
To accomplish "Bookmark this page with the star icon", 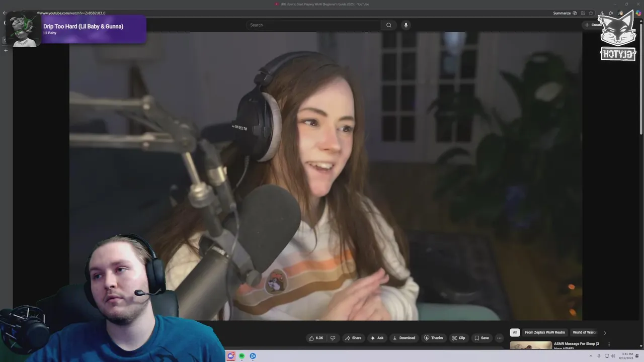I will 591,13.
